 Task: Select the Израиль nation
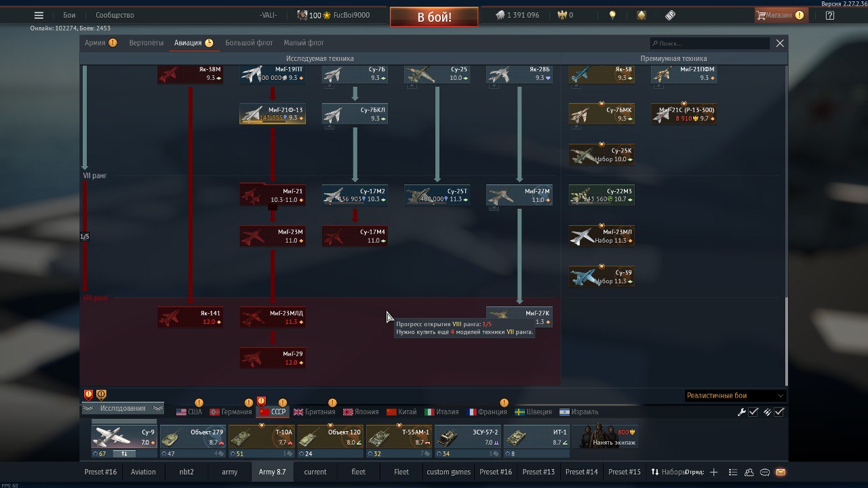[x=579, y=411]
